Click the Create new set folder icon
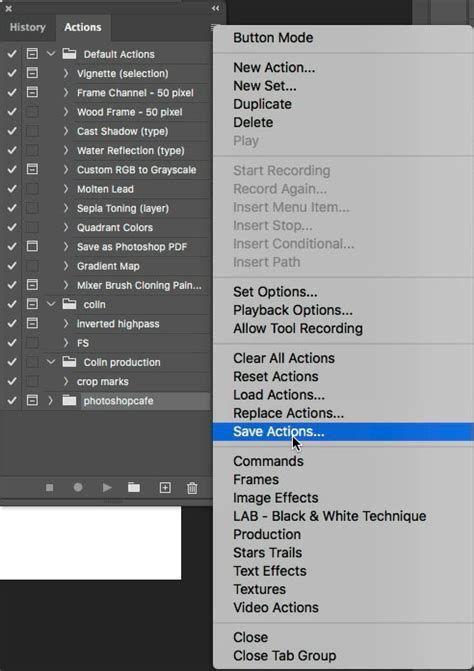Image resolution: width=474 pixels, height=671 pixels. pos(134,487)
